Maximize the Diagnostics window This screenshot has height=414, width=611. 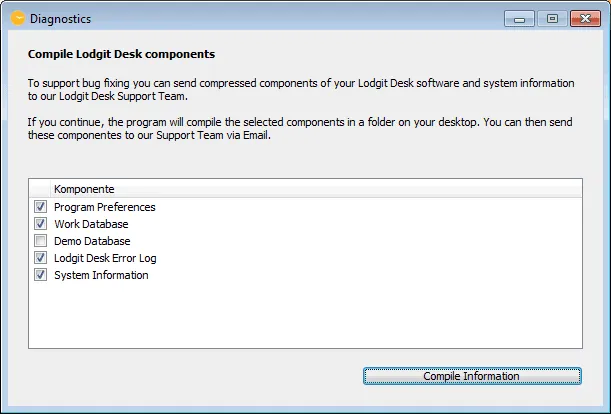(552, 19)
